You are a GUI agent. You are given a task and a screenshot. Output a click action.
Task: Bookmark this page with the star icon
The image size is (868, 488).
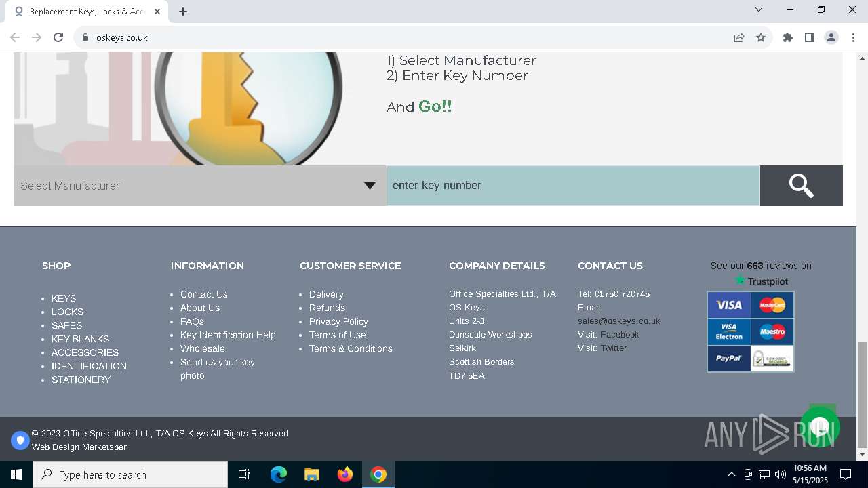pyautogui.click(x=761, y=37)
